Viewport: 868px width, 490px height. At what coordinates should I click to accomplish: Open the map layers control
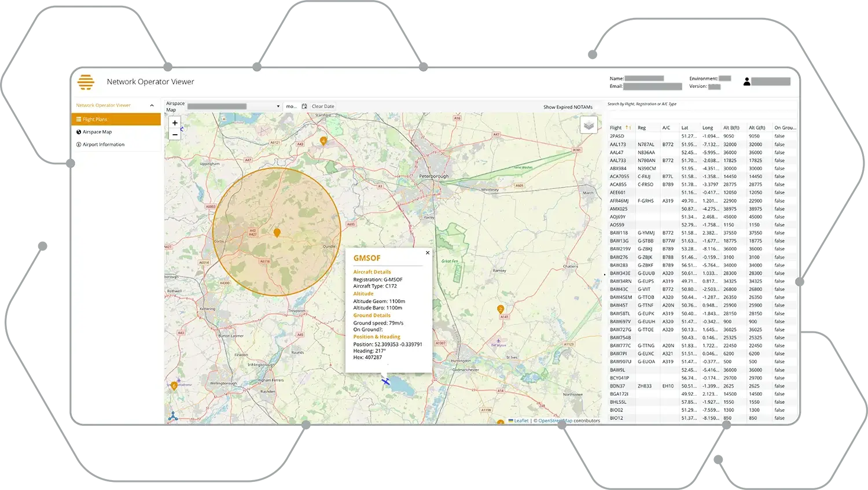point(589,125)
